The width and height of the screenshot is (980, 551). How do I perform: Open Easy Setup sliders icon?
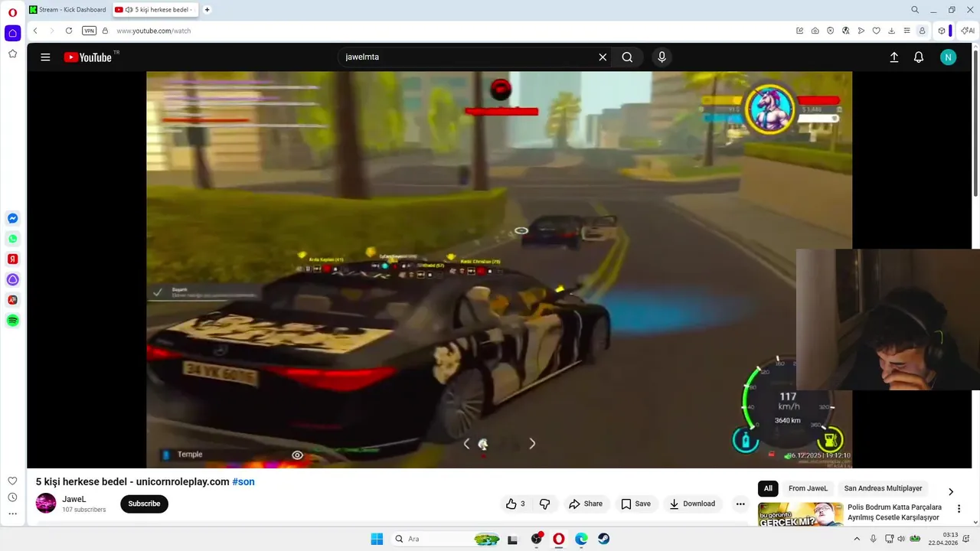pos(906,31)
